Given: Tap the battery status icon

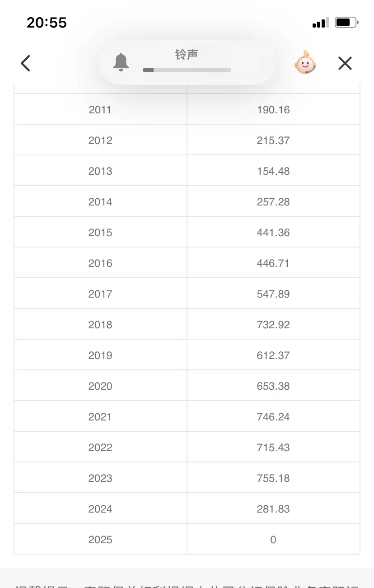Looking at the screenshot, I should [346, 23].
